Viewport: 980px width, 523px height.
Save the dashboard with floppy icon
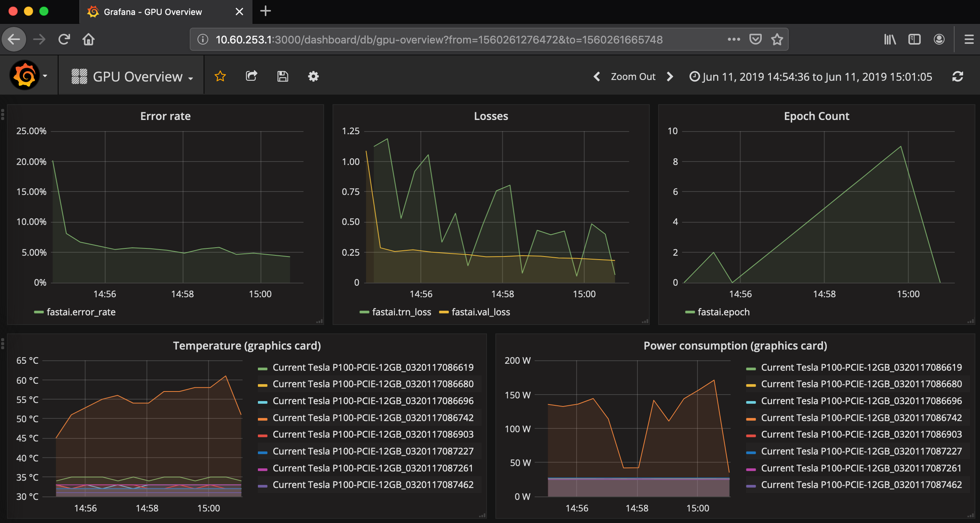pyautogui.click(x=283, y=76)
